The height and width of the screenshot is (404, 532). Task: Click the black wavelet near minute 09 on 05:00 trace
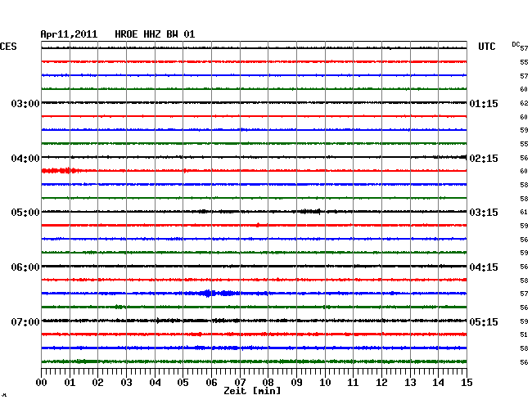tap(310, 212)
